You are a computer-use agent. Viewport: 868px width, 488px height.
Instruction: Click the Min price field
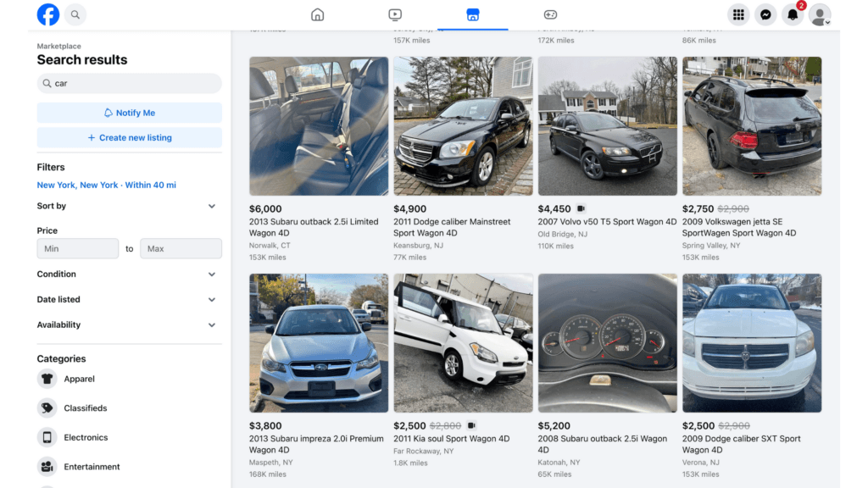tap(77, 248)
